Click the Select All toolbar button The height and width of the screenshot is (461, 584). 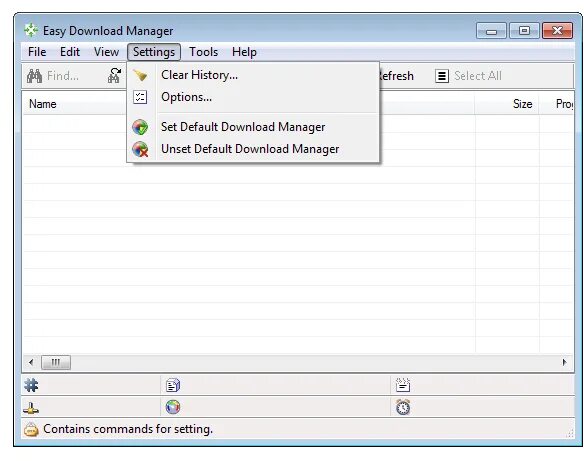469,76
